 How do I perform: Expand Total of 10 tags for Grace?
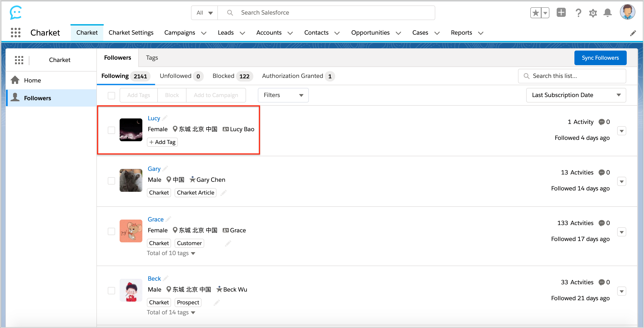click(171, 253)
